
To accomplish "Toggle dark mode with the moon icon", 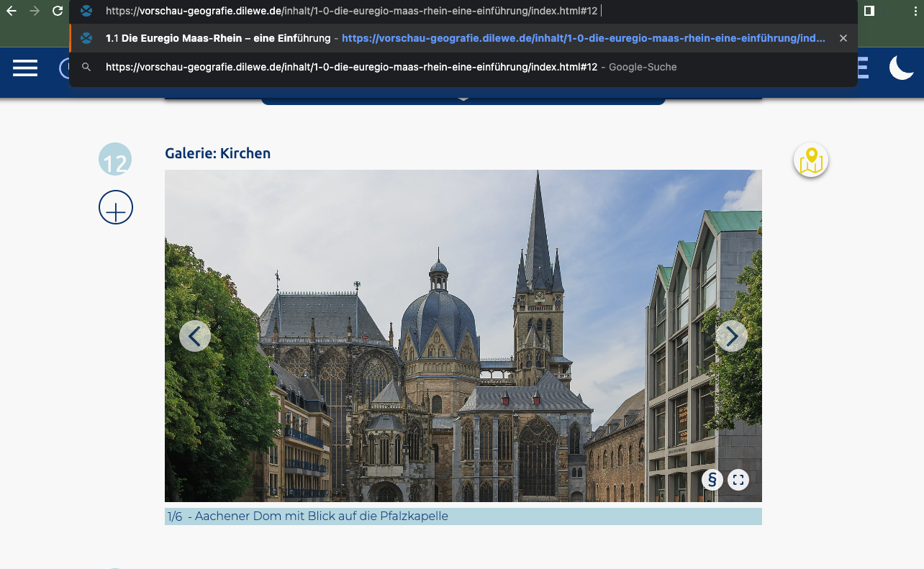I will 900,68.
